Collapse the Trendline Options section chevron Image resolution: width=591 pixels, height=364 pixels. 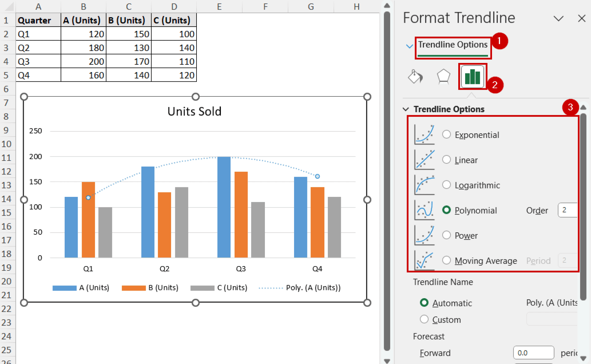click(x=406, y=109)
